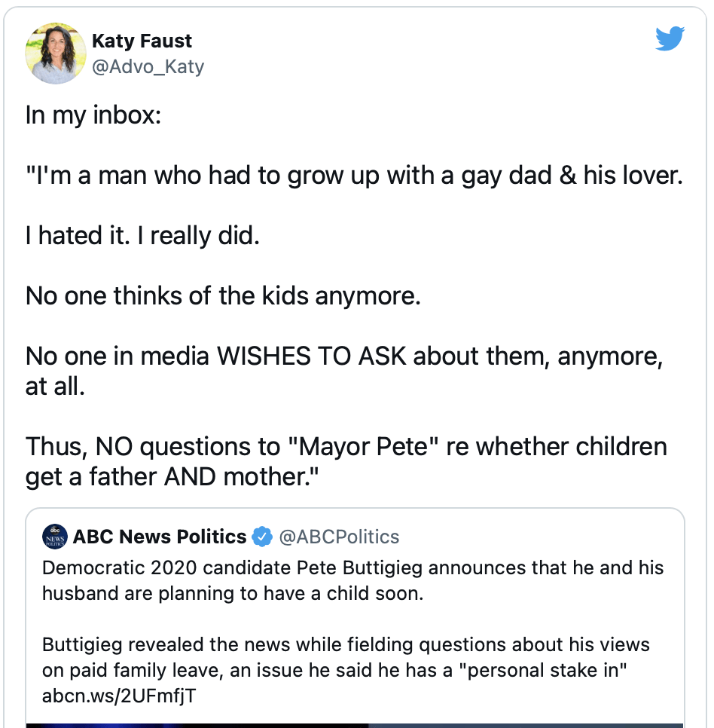Click the "In my inbox:" line
Image resolution: width=714 pixels, height=728 pixels.
93,115
